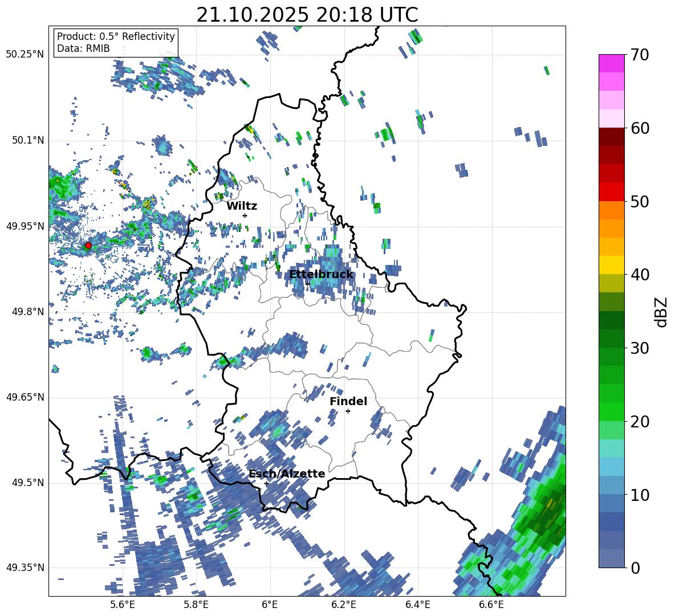Screen dimensions: 675x616
Task: Click the title 21.10.2025 20:18 UTC
Action: click(307, 15)
